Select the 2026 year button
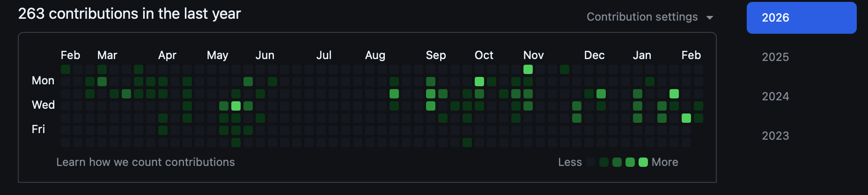 (802, 18)
